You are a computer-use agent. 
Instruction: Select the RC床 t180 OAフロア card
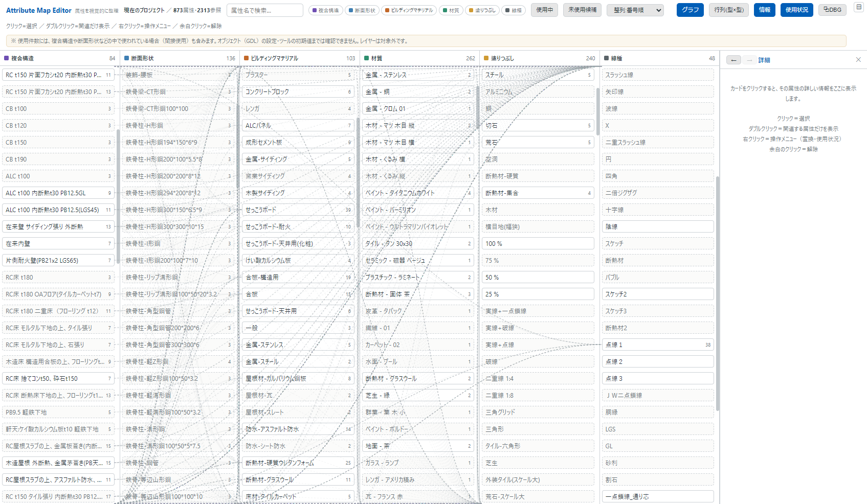[x=58, y=294]
